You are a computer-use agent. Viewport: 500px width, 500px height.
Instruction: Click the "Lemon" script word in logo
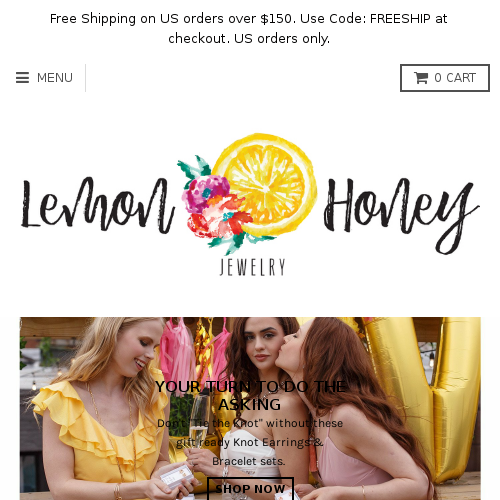point(98,205)
